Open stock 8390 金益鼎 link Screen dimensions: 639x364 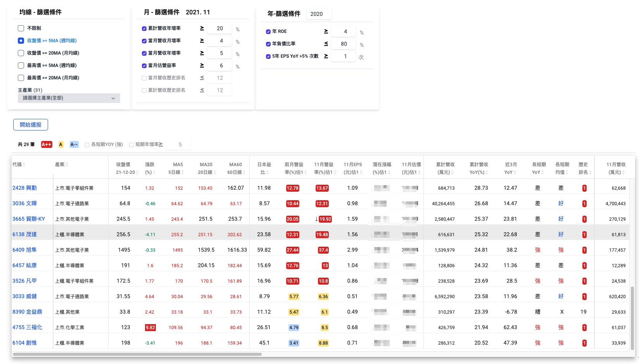tap(27, 312)
